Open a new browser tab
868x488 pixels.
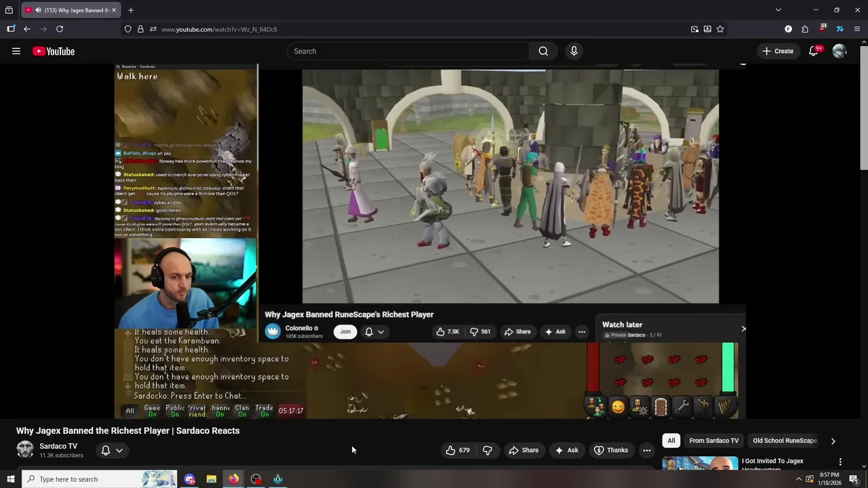[131, 10]
